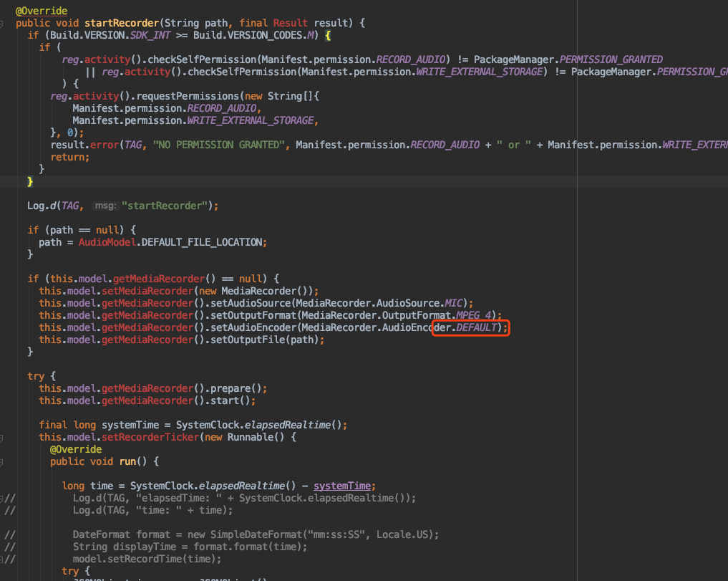The height and width of the screenshot is (581, 728).
Task: Toggle the comment marker on the DateFormat line
Action: (9, 534)
